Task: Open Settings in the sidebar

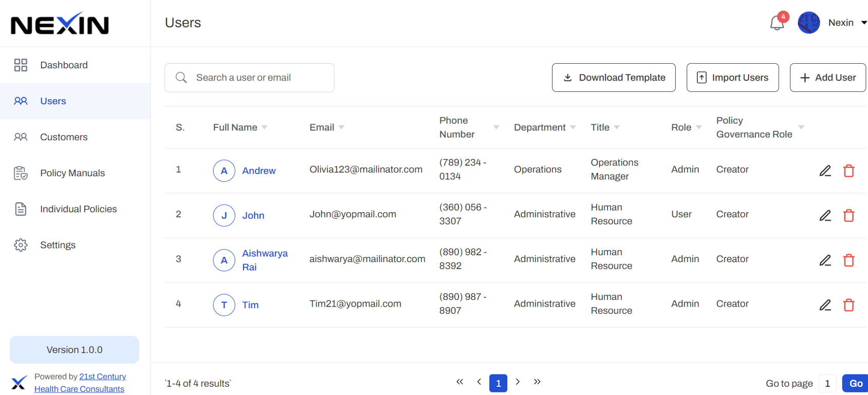Action: pos(58,245)
